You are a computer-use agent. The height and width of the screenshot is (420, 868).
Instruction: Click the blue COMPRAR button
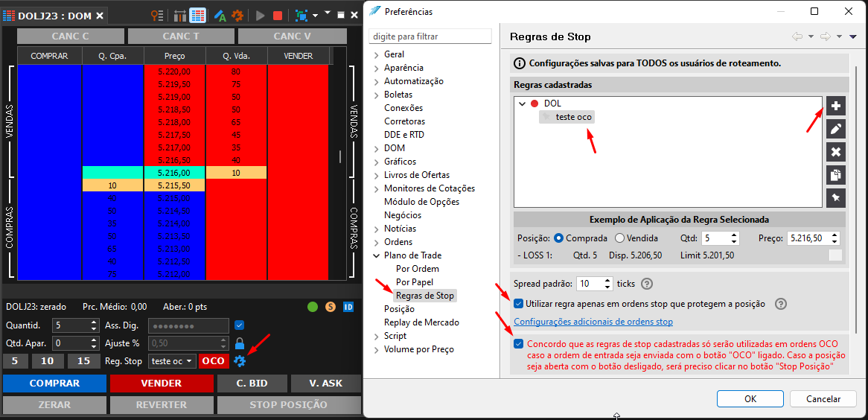coord(54,384)
